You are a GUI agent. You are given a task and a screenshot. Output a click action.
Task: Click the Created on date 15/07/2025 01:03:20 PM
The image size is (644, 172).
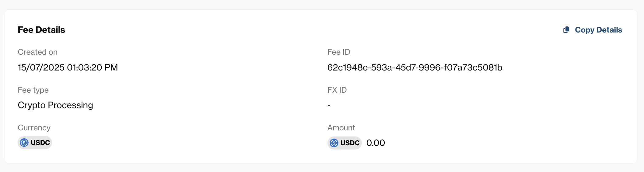(x=68, y=67)
